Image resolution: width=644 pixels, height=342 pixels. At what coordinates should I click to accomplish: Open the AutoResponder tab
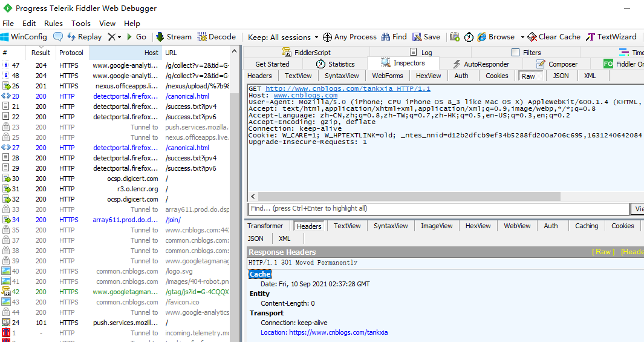point(481,64)
